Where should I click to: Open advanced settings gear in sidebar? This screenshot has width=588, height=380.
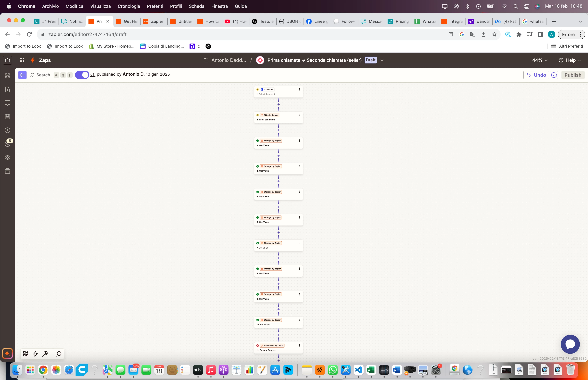click(7, 158)
